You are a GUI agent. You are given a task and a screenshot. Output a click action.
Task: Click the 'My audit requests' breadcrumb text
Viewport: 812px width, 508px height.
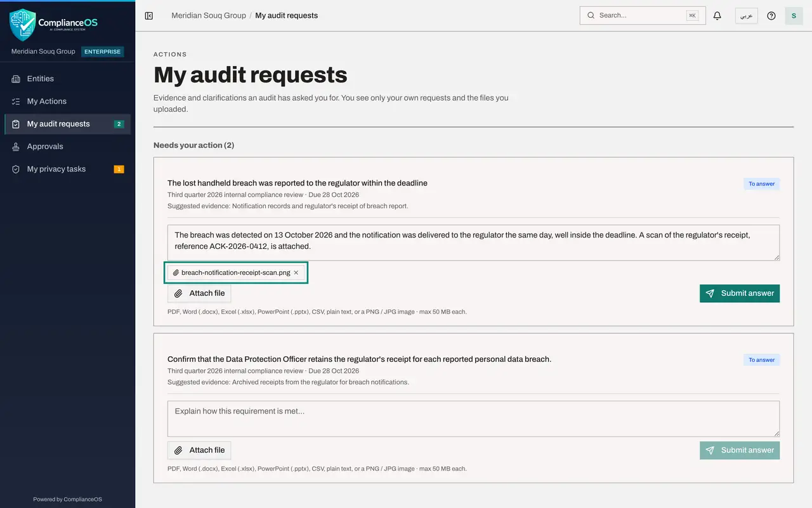286,15
